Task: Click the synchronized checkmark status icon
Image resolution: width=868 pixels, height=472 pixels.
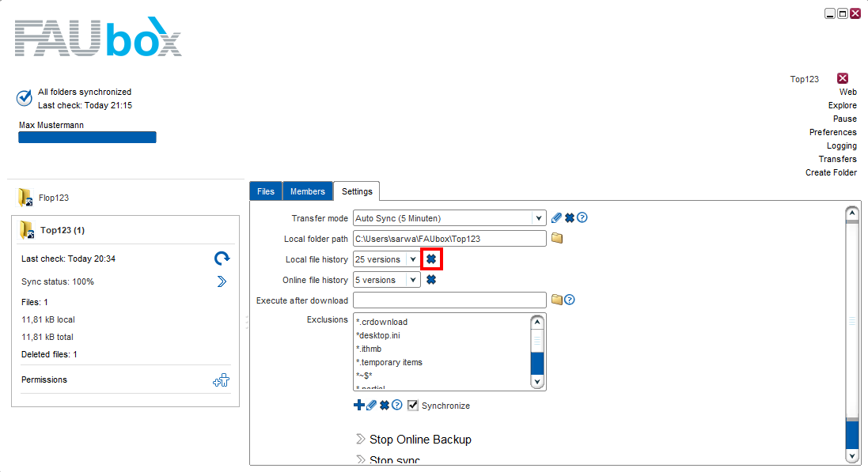Action: [24, 98]
